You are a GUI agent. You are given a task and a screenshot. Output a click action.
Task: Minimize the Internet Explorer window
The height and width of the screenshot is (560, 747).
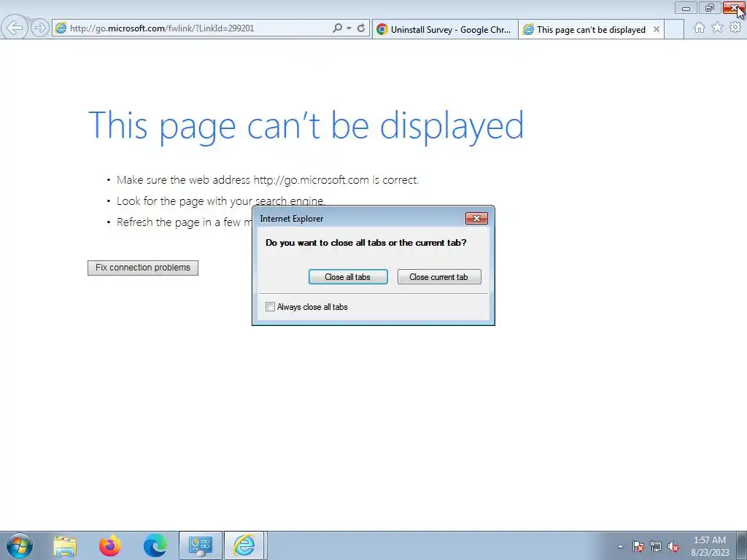tap(686, 7)
